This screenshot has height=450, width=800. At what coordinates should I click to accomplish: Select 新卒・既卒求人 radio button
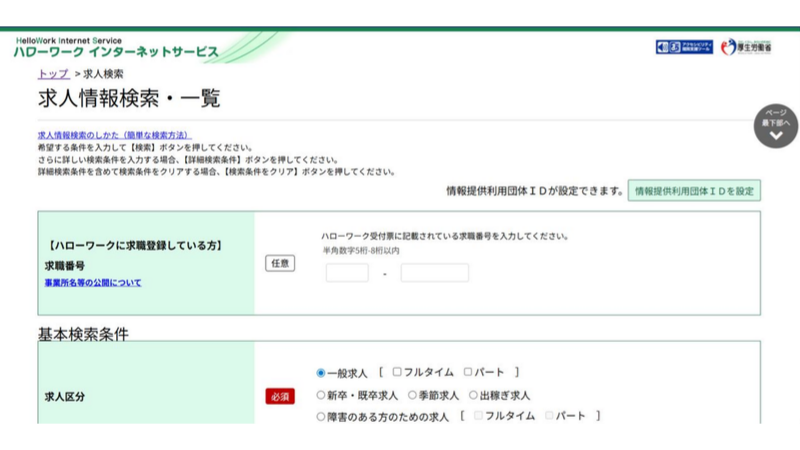[x=320, y=395]
